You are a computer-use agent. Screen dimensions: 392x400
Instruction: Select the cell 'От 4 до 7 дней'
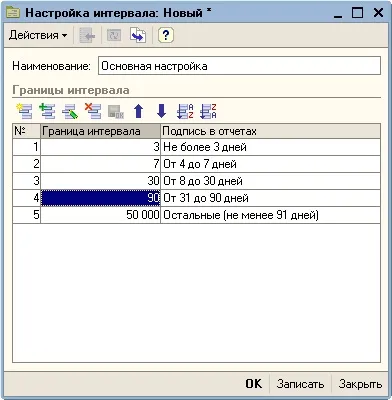coord(270,164)
